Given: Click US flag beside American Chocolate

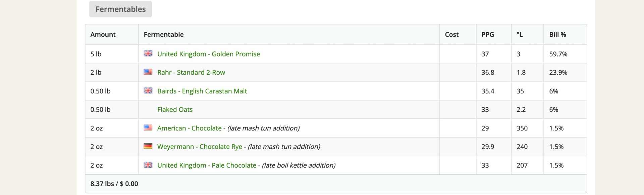Looking at the screenshot, I should click(148, 128).
